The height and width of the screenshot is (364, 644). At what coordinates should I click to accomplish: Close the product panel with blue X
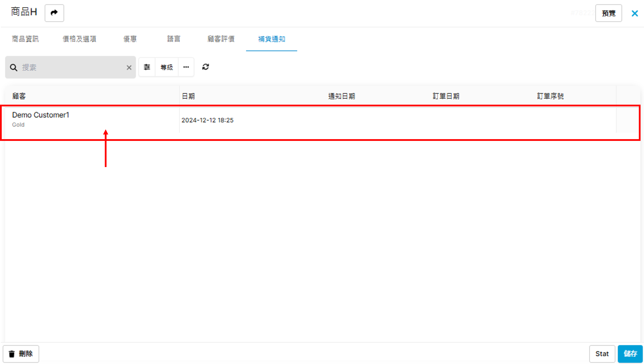click(635, 13)
